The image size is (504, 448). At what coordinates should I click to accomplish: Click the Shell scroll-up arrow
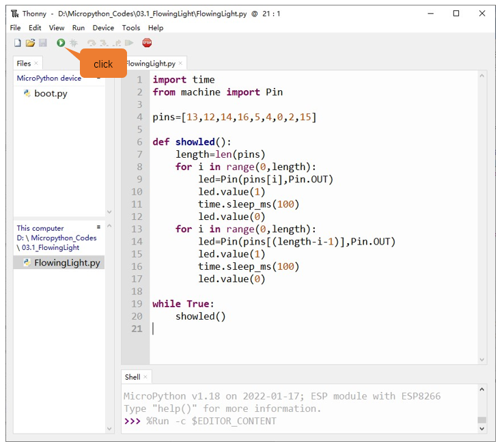[x=482, y=389]
